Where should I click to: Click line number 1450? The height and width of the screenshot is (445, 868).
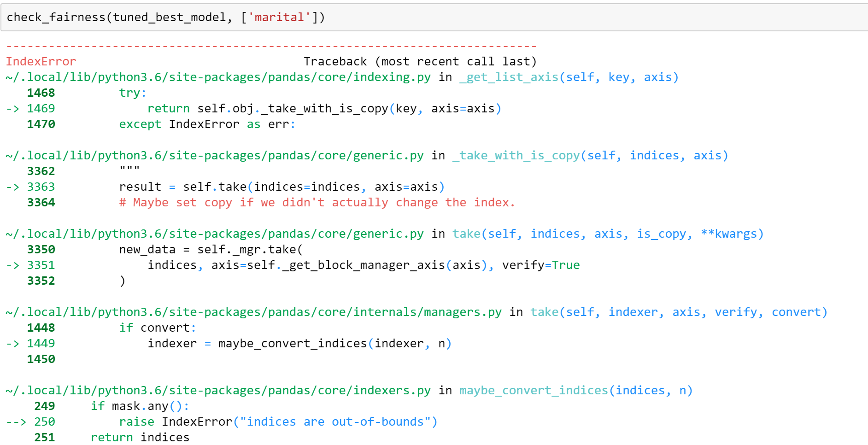(x=41, y=359)
